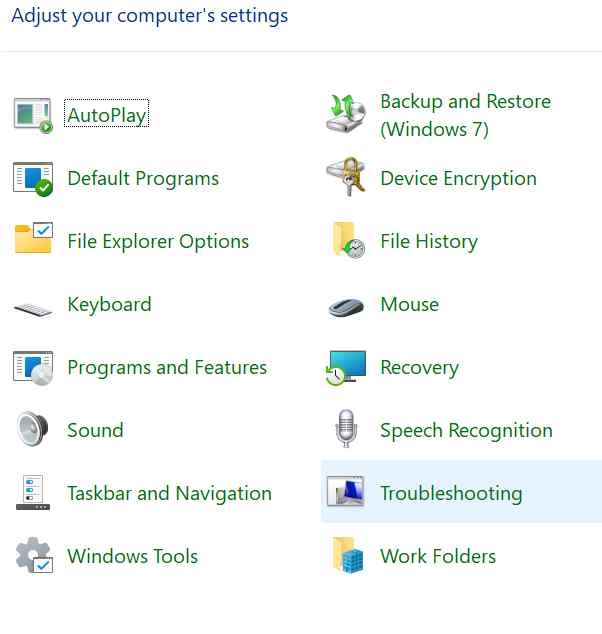Click the Programs and Features icon
This screenshot has width=602, height=634.
33,368
